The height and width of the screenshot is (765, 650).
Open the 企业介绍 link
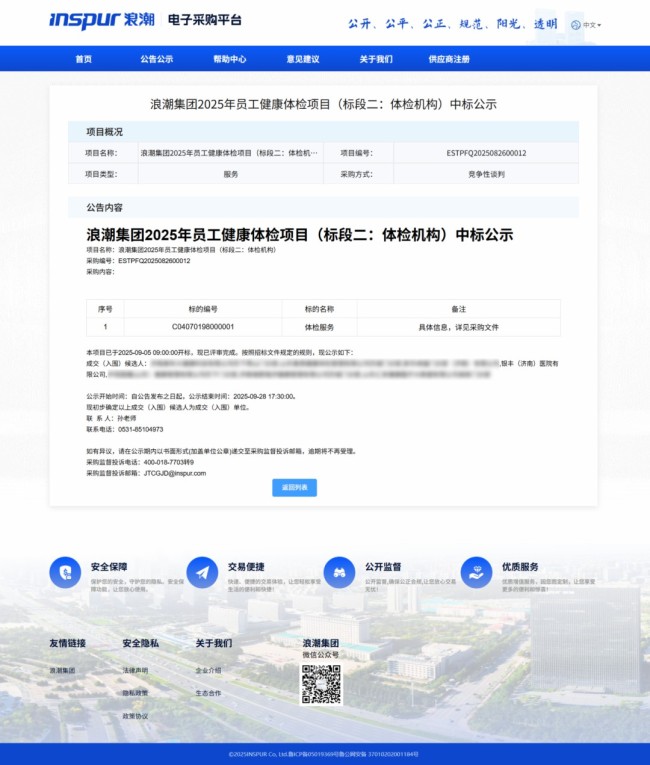click(x=208, y=671)
